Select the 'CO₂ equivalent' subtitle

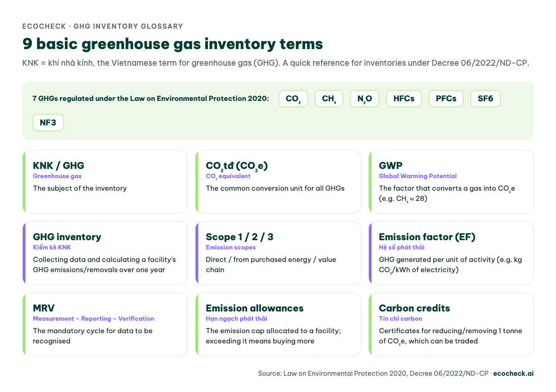click(228, 176)
